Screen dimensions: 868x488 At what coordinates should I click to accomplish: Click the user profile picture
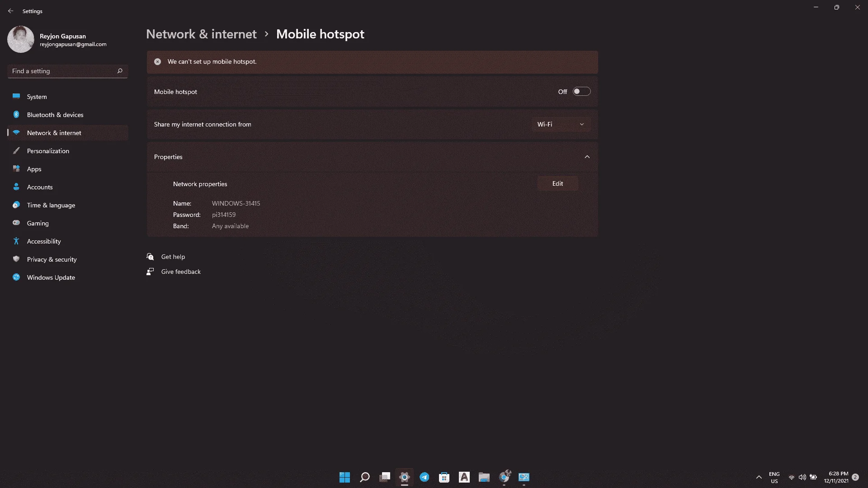pos(21,39)
